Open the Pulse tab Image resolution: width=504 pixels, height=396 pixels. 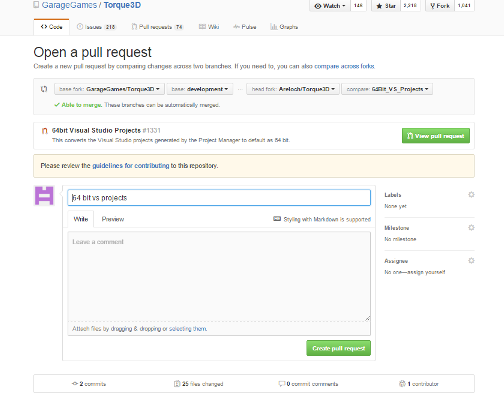[245, 27]
